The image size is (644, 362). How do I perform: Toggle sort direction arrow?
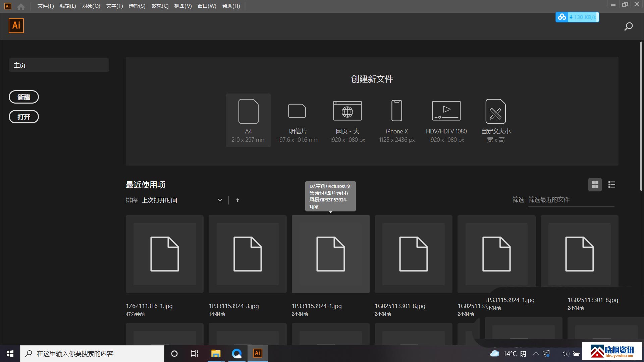(x=237, y=200)
